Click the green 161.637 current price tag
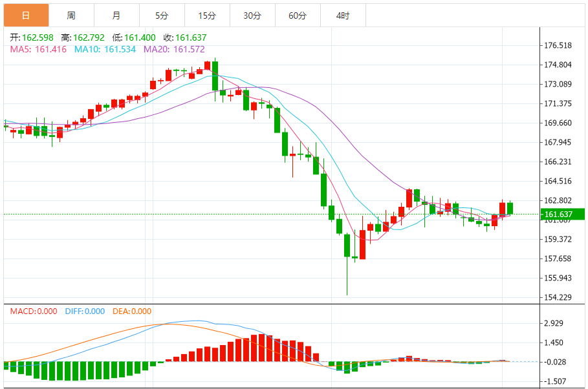The image size is (588, 389). (x=563, y=215)
